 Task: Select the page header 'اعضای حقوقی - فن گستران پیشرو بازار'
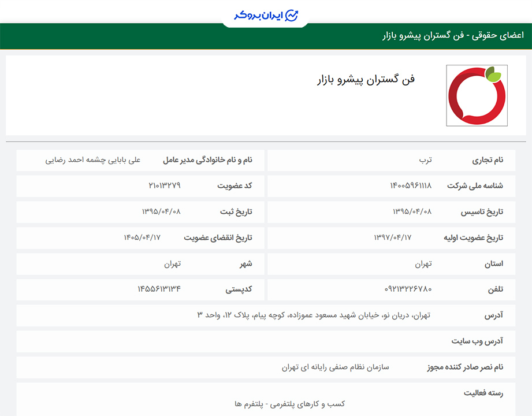coord(453,36)
